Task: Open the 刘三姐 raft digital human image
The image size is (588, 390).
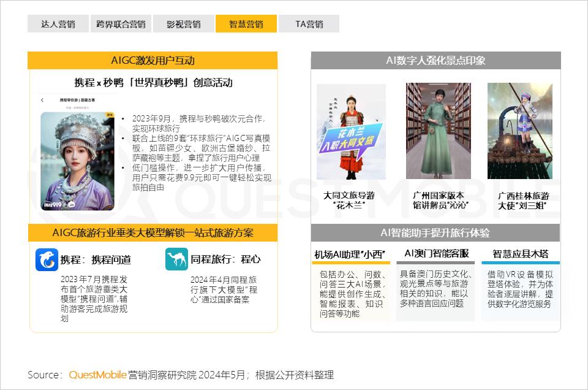Action: click(520, 131)
